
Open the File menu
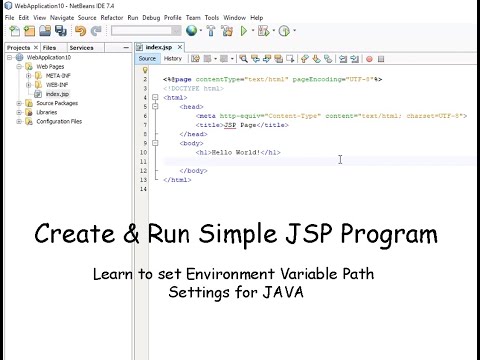[10, 18]
